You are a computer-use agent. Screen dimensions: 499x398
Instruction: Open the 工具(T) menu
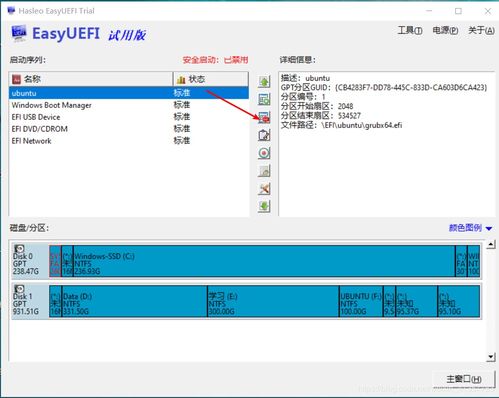pyautogui.click(x=410, y=31)
